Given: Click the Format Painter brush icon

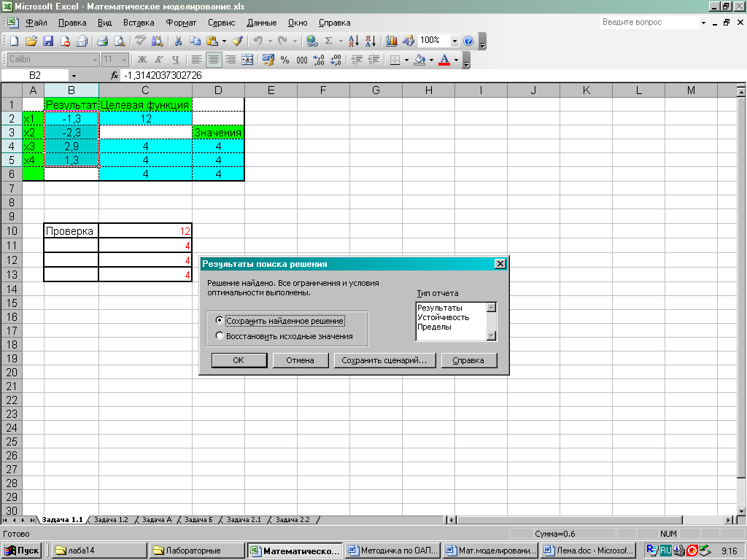Looking at the screenshot, I should pos(238,41).
